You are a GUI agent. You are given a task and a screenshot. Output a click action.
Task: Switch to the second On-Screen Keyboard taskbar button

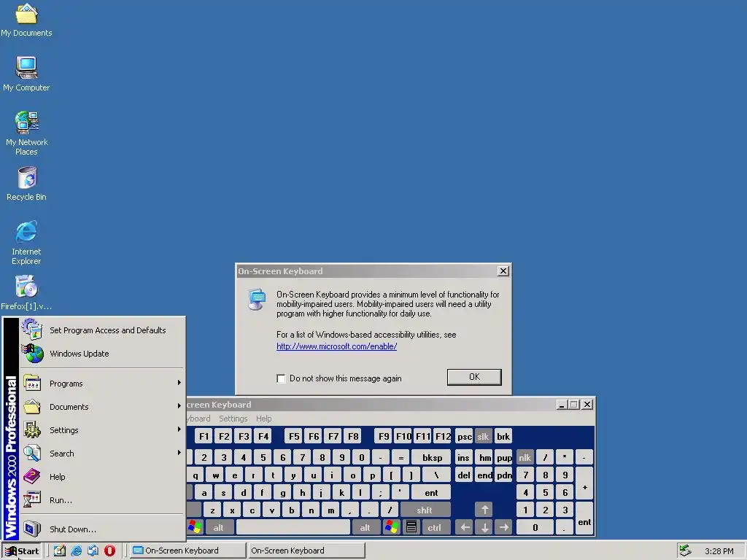point(306,551)
